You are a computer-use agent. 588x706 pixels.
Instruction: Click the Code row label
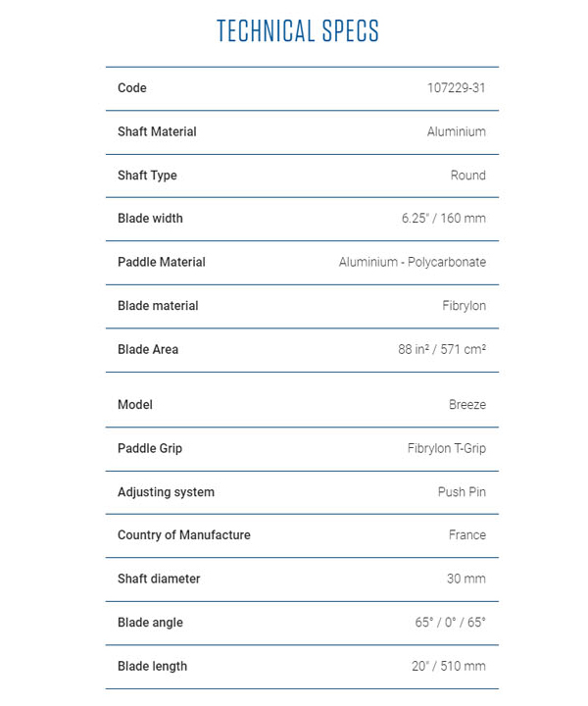pos(132,88)
